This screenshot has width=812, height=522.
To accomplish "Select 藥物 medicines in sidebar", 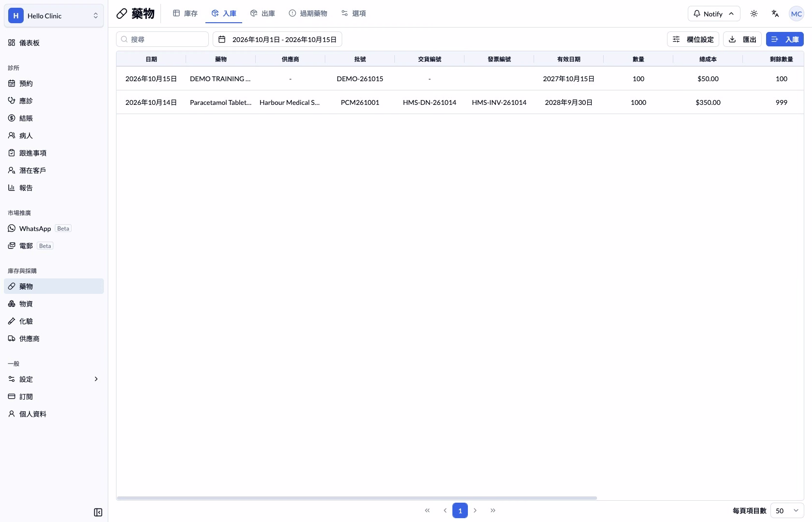I will 54,286.
